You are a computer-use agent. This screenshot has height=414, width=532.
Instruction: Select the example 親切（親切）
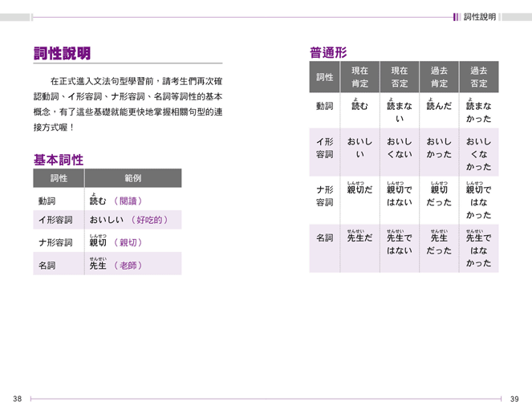pos(116,241)
